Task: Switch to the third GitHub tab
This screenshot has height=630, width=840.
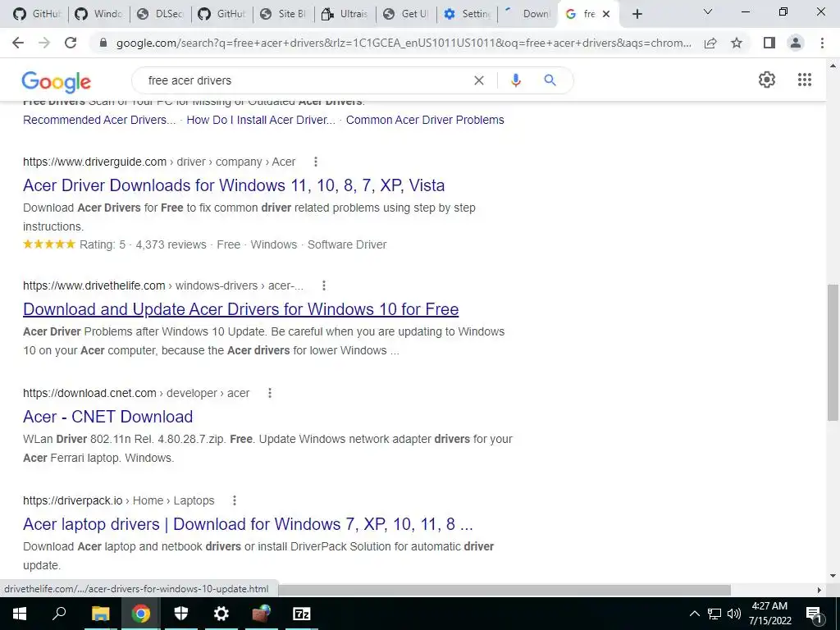Action: [x=221, y=14]
